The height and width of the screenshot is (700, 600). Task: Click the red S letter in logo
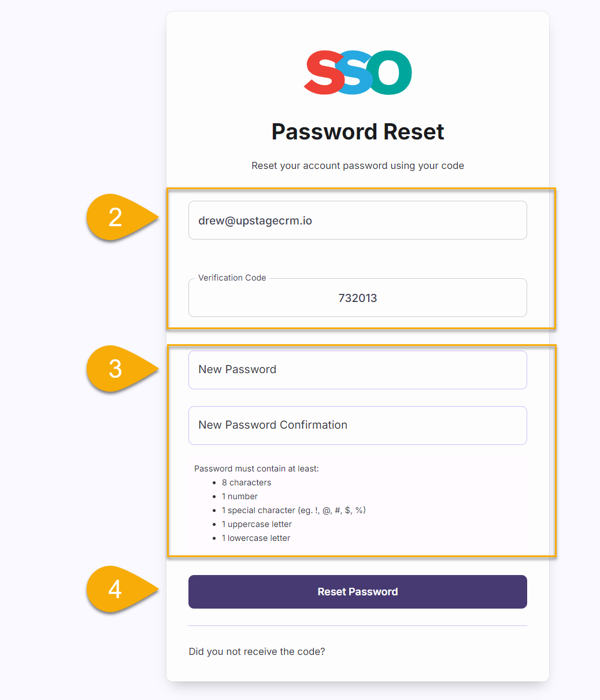click(x=324, y=72)
